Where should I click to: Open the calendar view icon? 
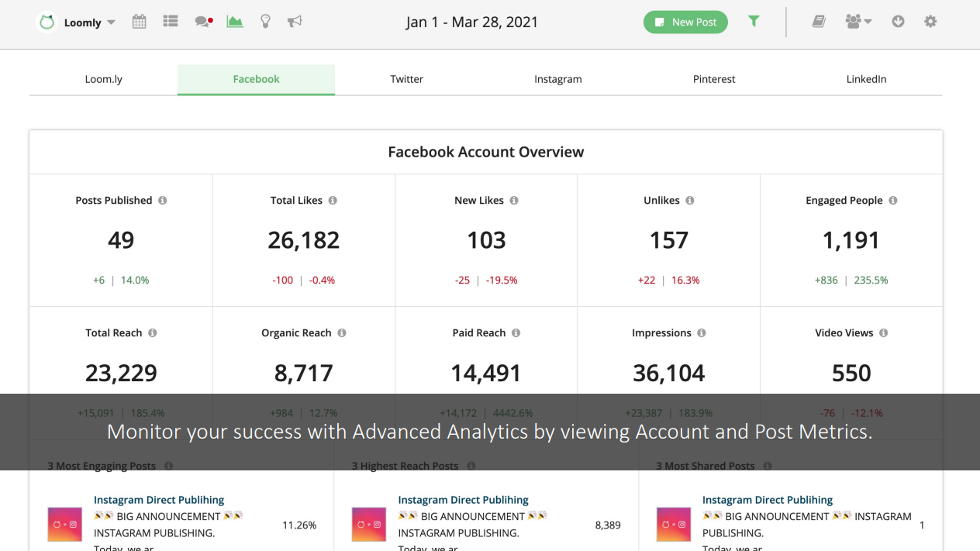click(x=139, y=22)
